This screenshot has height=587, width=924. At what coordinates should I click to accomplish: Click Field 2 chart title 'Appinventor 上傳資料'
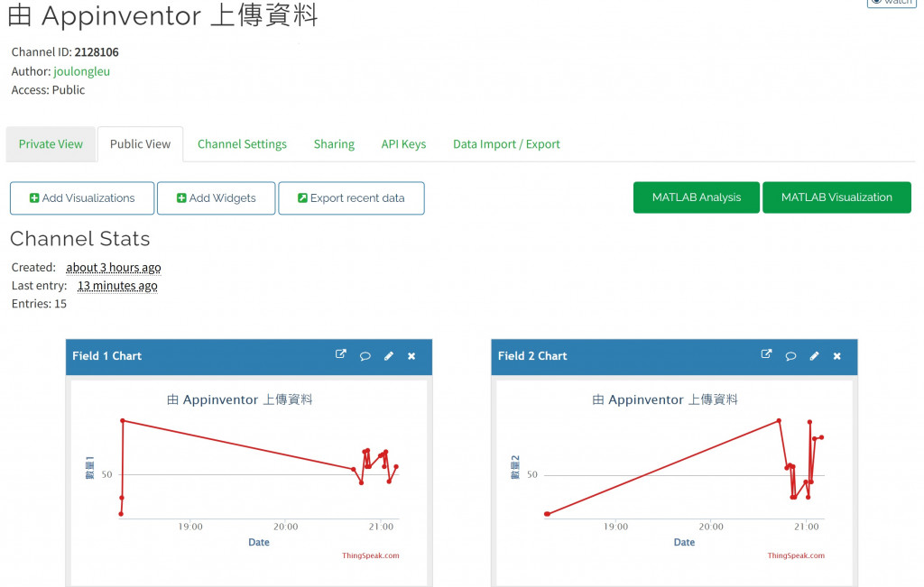665,399
